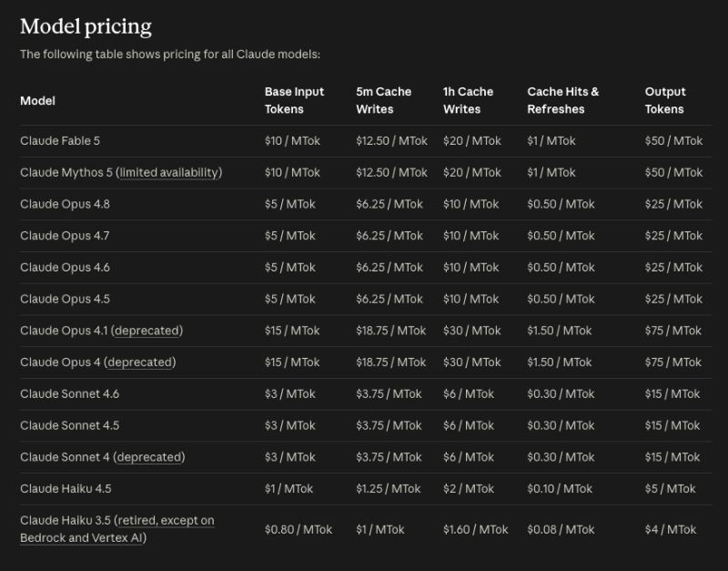
Task: Click the '5m Cache Writes' column header
Action: (383, 100)
